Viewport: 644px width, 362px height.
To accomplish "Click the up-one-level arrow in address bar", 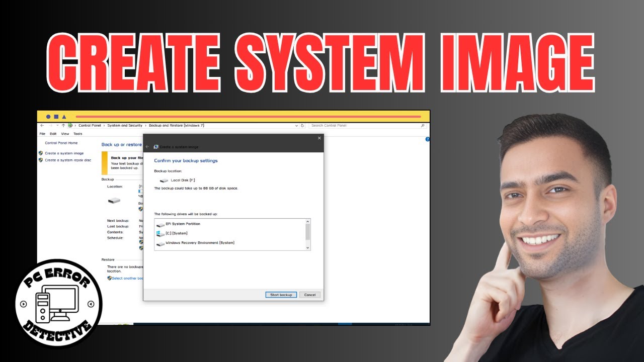I will pos(63,125).
